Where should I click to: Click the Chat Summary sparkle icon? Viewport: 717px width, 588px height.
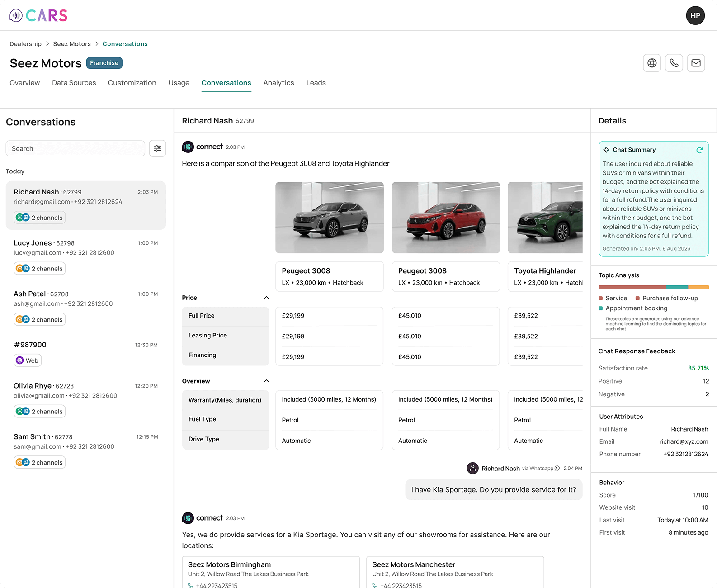tap(606, 150)
